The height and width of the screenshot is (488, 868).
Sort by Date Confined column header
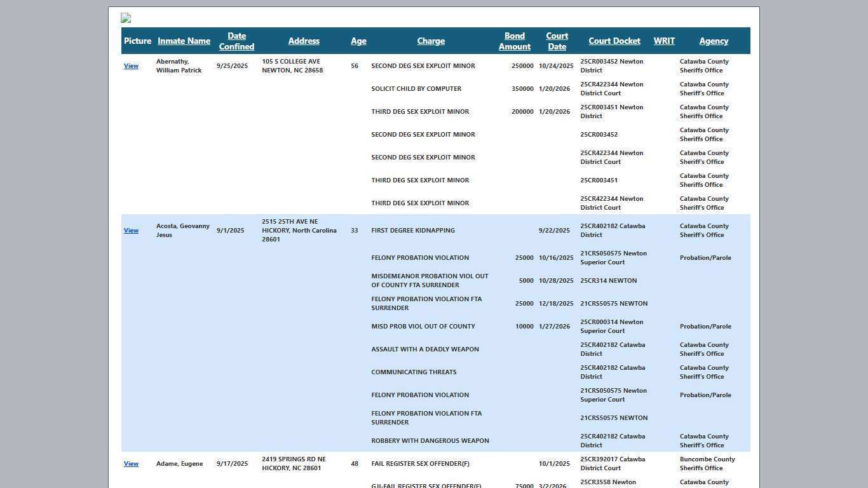[236, 41]
